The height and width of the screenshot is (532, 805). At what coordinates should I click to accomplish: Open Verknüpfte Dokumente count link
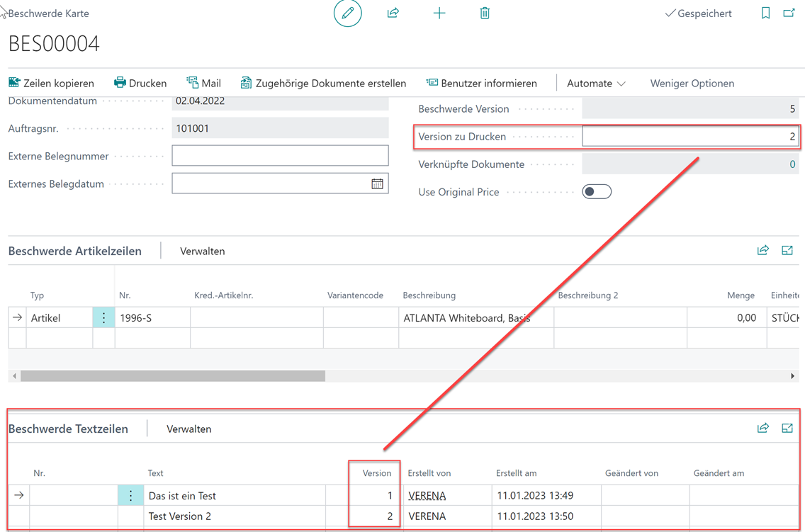point(792,164)
